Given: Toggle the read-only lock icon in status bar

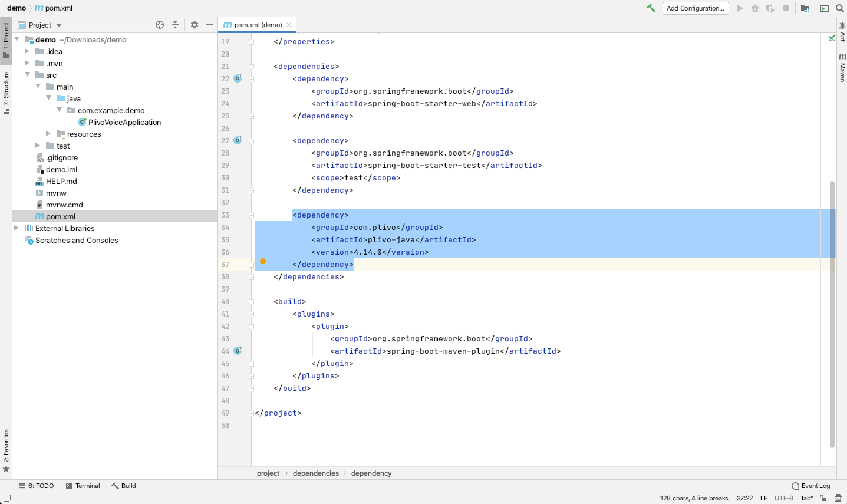Looking at the screenshot, I should click(823, 498).
